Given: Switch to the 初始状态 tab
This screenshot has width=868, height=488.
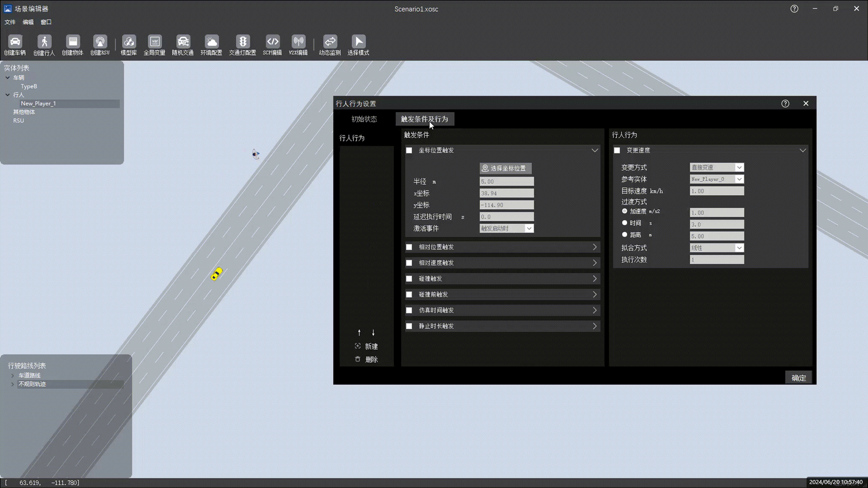Looking at the screenshot, I should coord(364,119).
